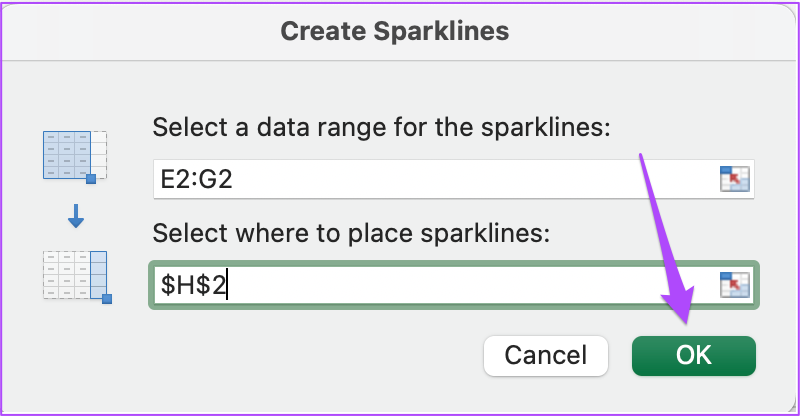This screenshot has height=416, width=800.
Task: Click the blue handle on the placement illustration
Action: 107,299
